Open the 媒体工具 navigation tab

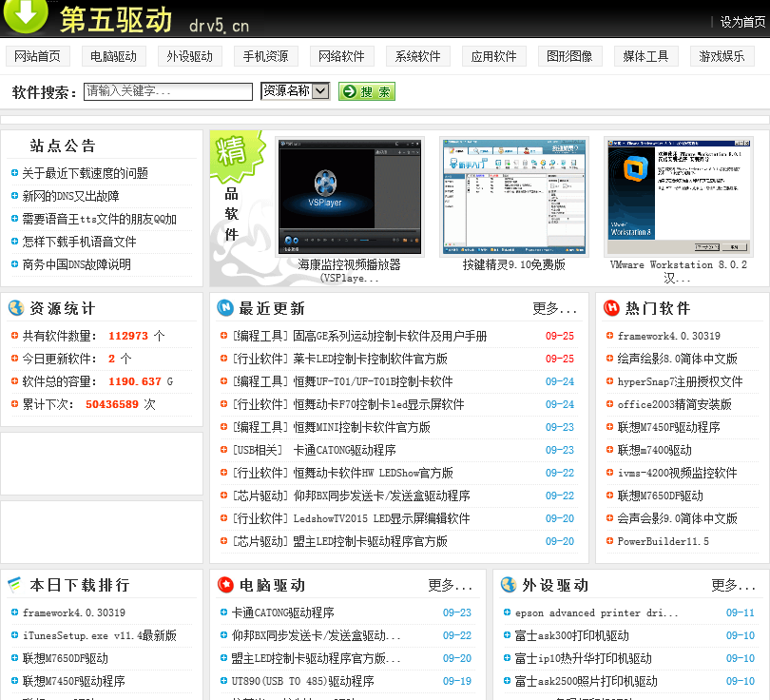[646, 56]
